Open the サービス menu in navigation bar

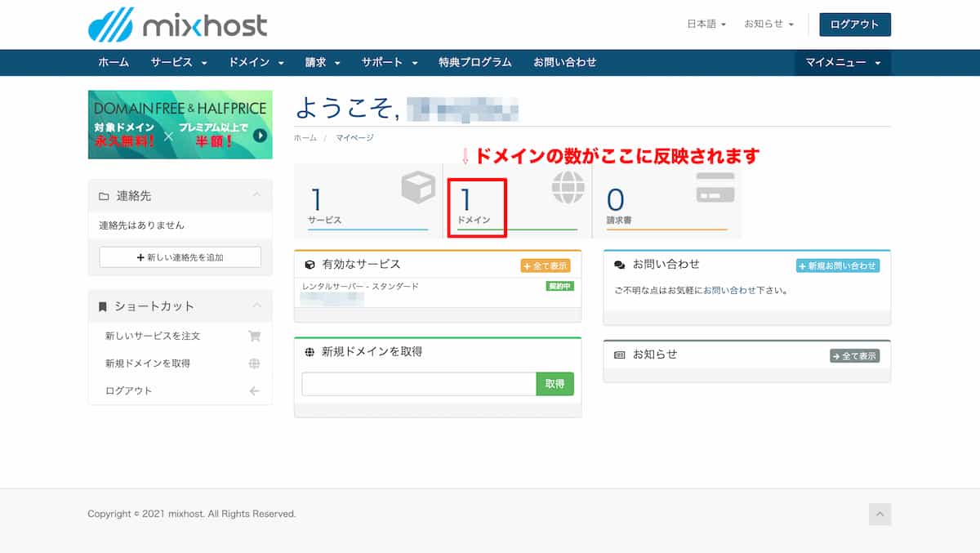point(179,62)
